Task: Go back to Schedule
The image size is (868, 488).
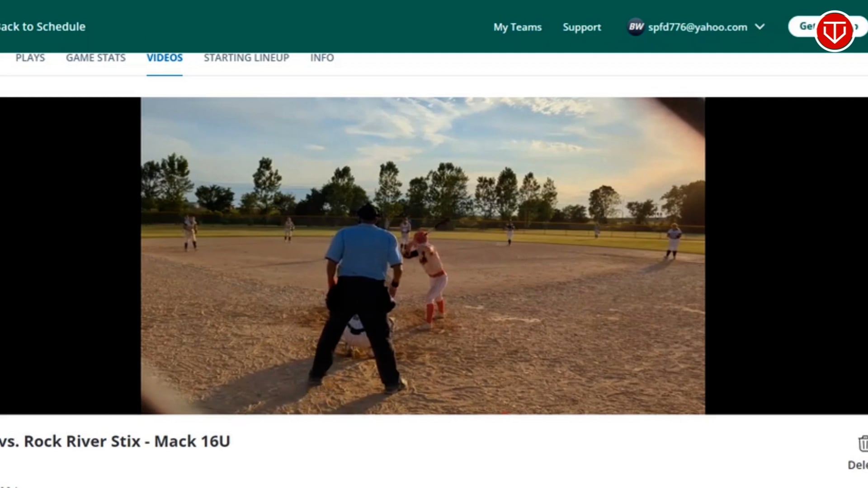Action: 42,27
